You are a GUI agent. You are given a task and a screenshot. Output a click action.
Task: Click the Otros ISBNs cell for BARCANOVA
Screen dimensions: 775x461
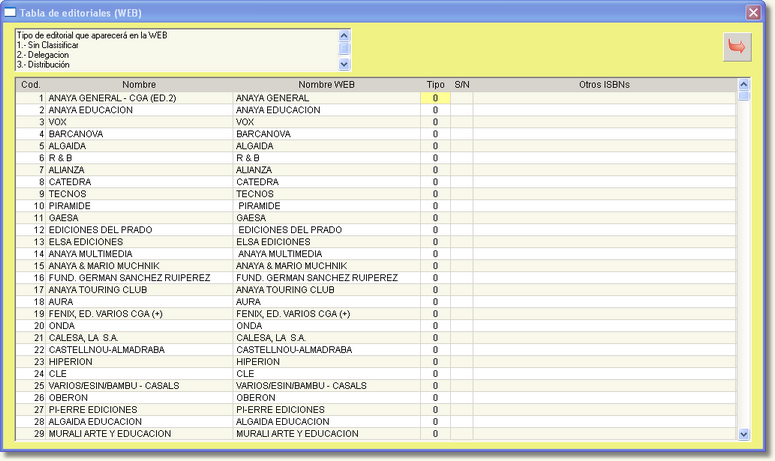click(604, 134)
